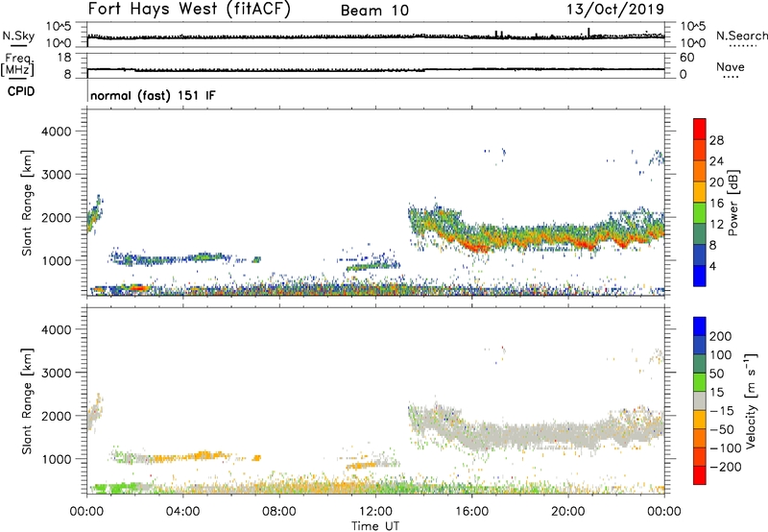Click the "3000" tick of the power panel
The image size is (768, 532).
[56, 175]
